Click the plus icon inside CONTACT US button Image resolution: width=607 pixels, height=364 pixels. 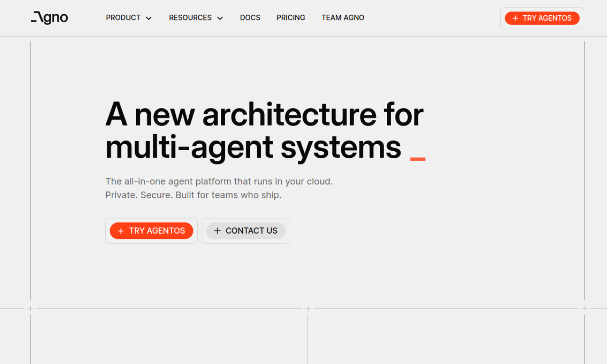click(x=218, y=231)
